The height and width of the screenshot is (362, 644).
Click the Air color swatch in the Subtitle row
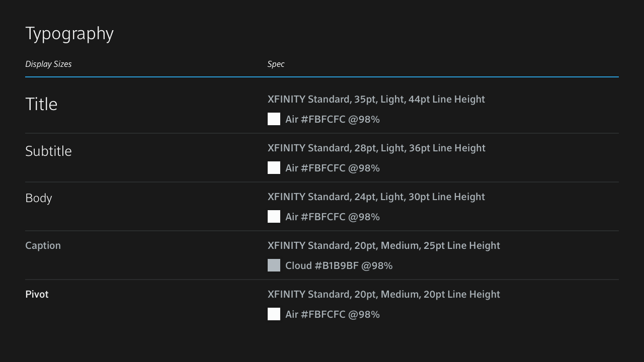tap(274, 168)
